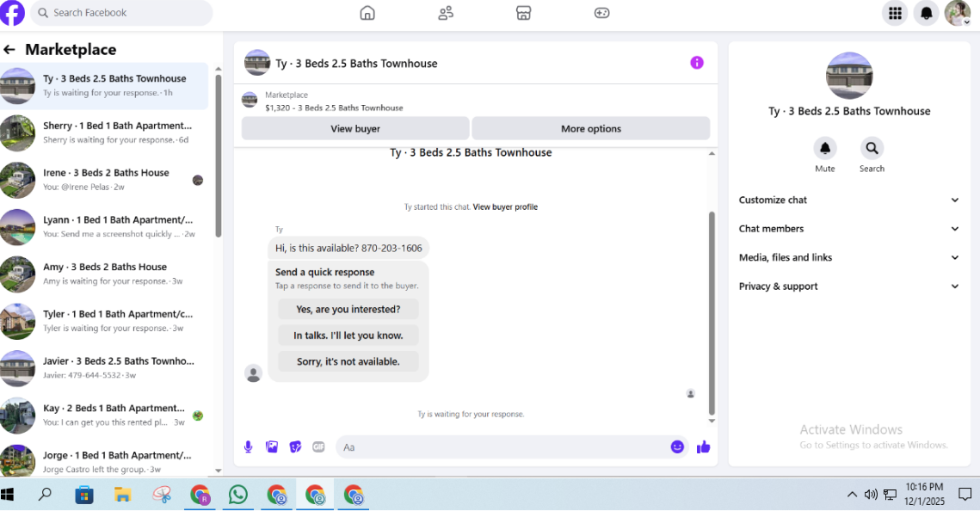Choose a sticker icon in composer

295,446
